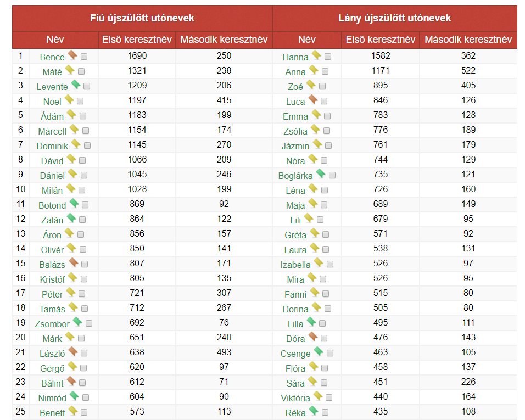Select the checkbox for László
The width and height of the screenshot is (525, 420).
coord(84,353)
